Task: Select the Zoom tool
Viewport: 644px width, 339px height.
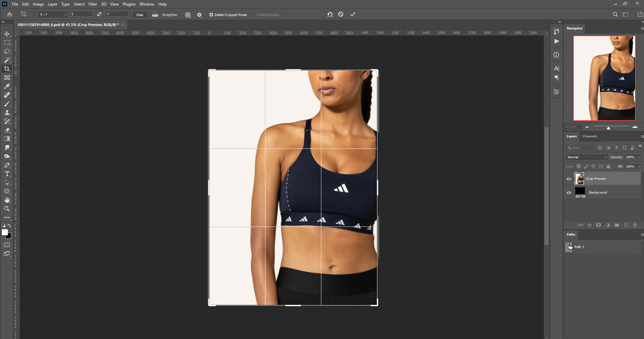Action: pos(7,209)
